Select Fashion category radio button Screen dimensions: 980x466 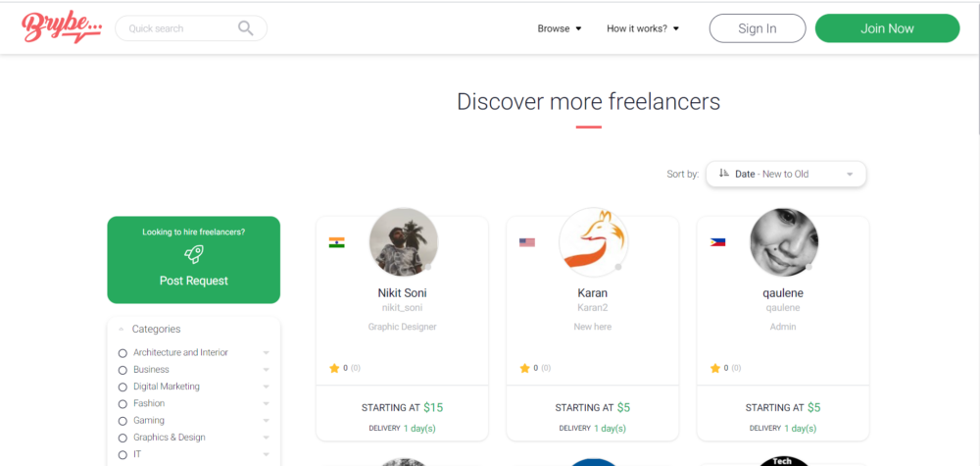coord(122,404)
